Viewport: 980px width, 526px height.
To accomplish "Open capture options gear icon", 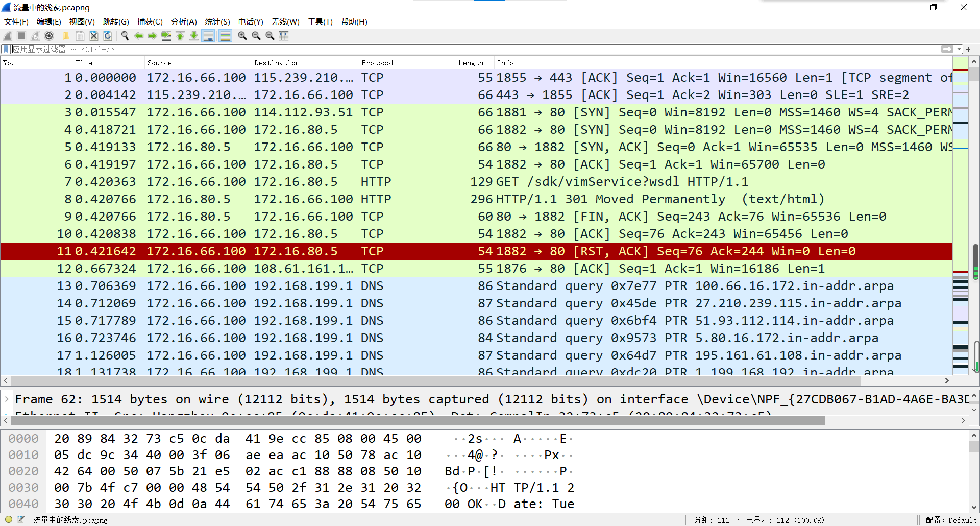I will pyautogui.click(x=49, y=36).
